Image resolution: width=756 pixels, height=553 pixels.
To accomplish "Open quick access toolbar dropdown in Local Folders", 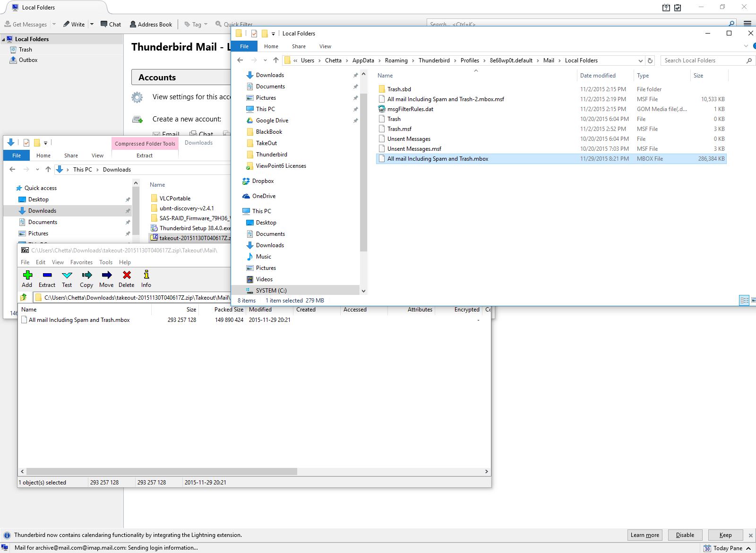I will pyautogui.click(x=273, y=34).
